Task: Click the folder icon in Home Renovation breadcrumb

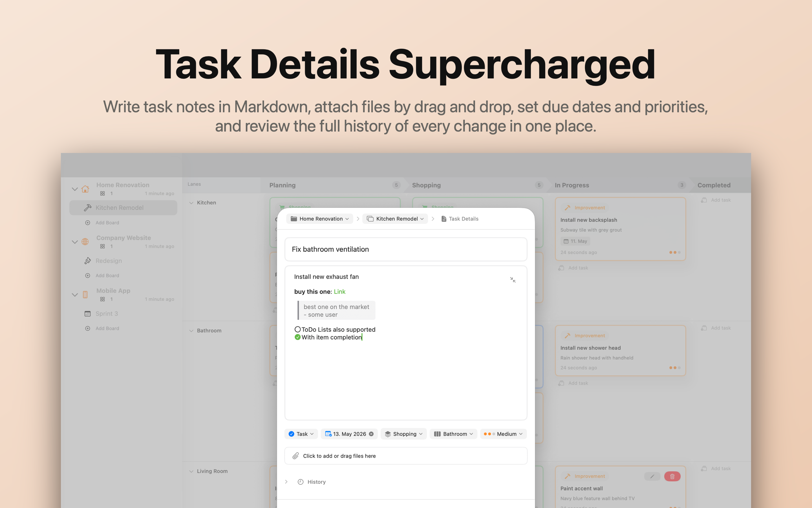Action: pyautogui.click(x=294, y=219)
